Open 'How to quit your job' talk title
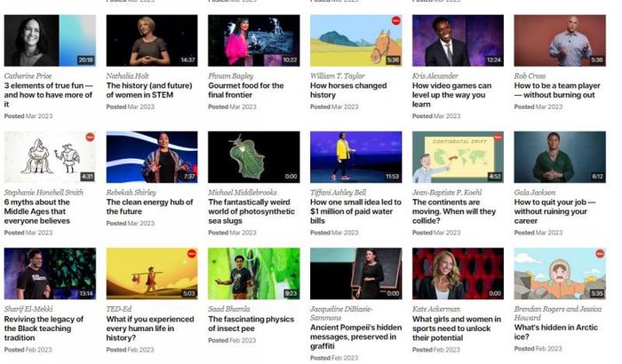 pyautogui.click(x=554, y=211)
